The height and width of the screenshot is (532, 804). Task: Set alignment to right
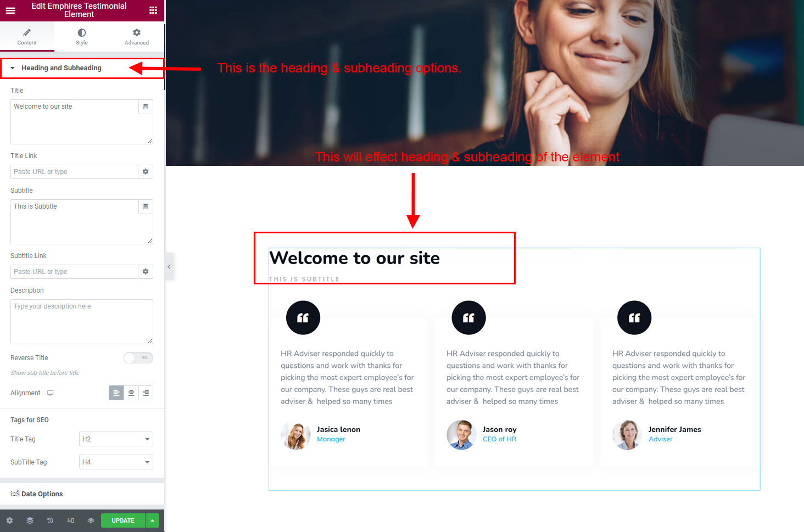146,393
